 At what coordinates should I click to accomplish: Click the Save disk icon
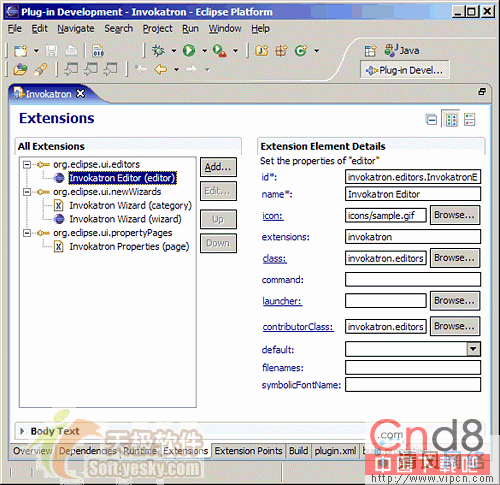coord(51,51)
